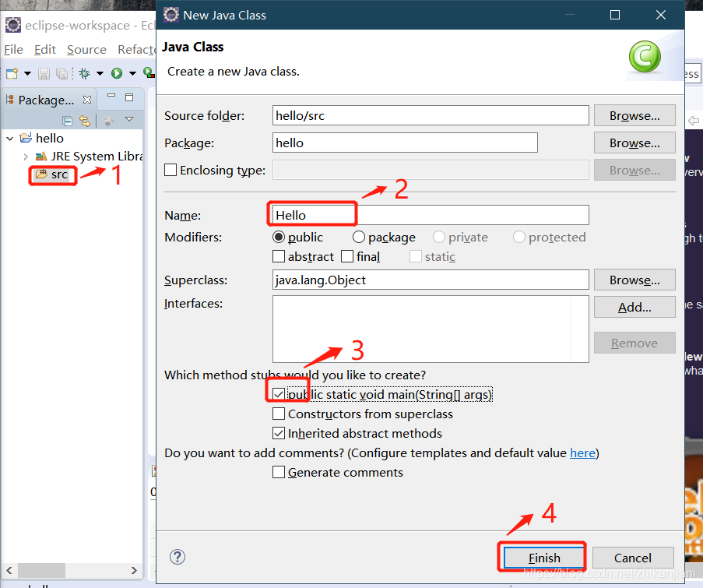
Task: Check the abstract modifier checkbox
Action: 279,256
